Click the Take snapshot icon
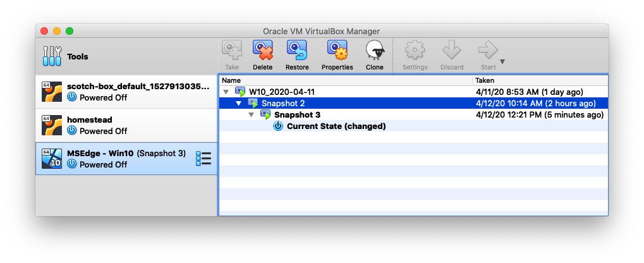644x263 pixels. pos(232,51)
